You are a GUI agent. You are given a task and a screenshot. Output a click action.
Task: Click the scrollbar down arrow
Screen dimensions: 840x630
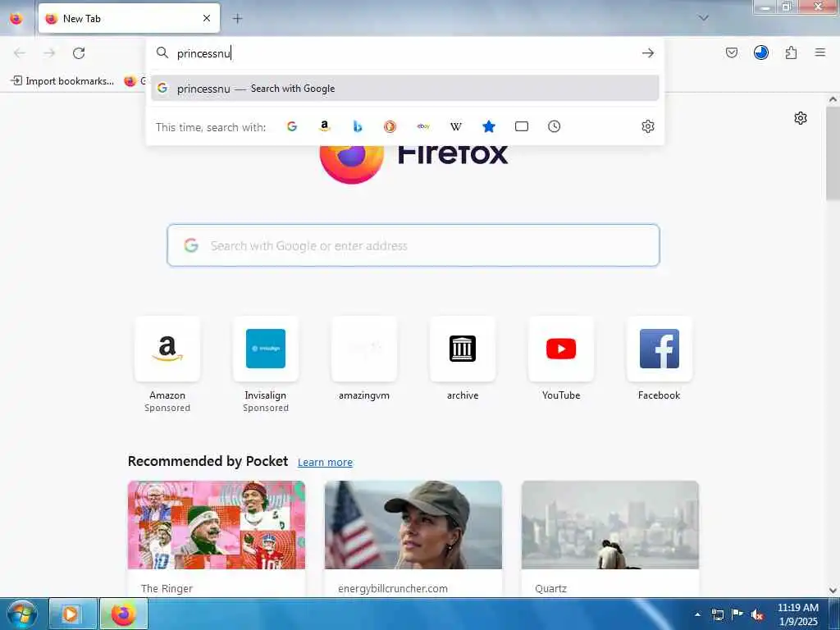pyautogui.click(x=833, y=591)
